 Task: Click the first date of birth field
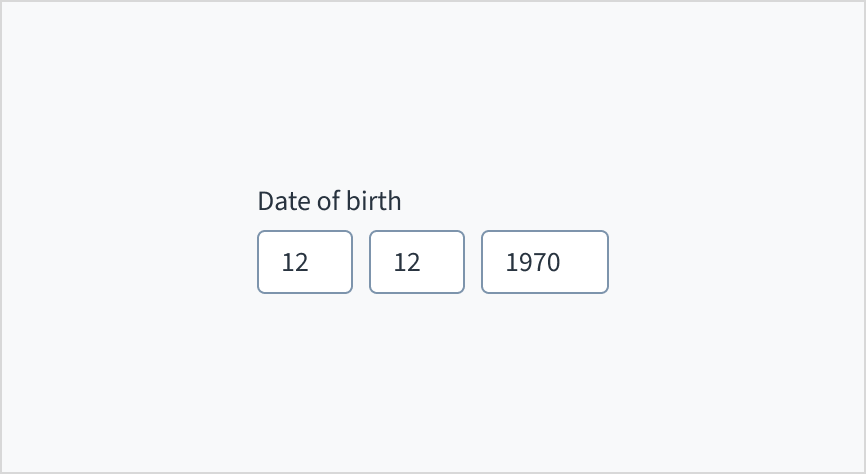pos(305,262)
